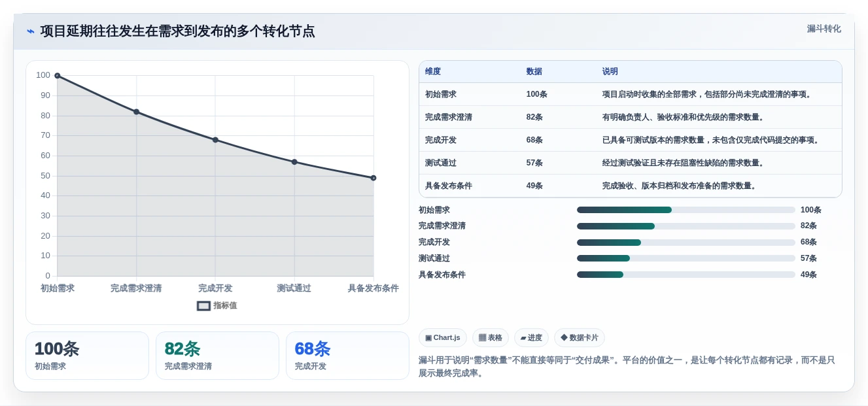Click the description starting 有明确负责人

[684, 117]
